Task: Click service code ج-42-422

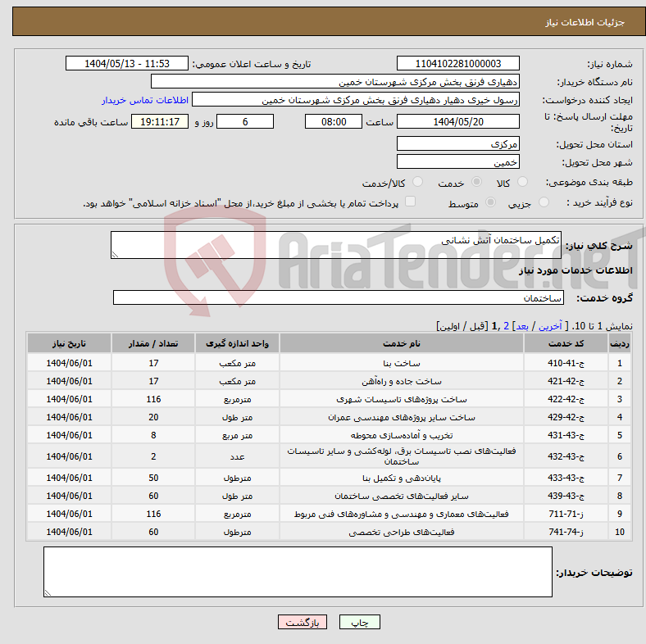Action: pyautogui.click(x=566, y=399)
